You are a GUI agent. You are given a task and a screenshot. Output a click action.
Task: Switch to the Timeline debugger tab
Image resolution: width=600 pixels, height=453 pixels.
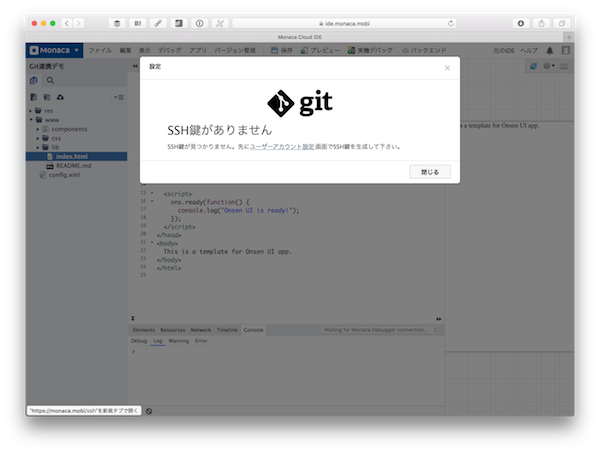click(227, 330)
